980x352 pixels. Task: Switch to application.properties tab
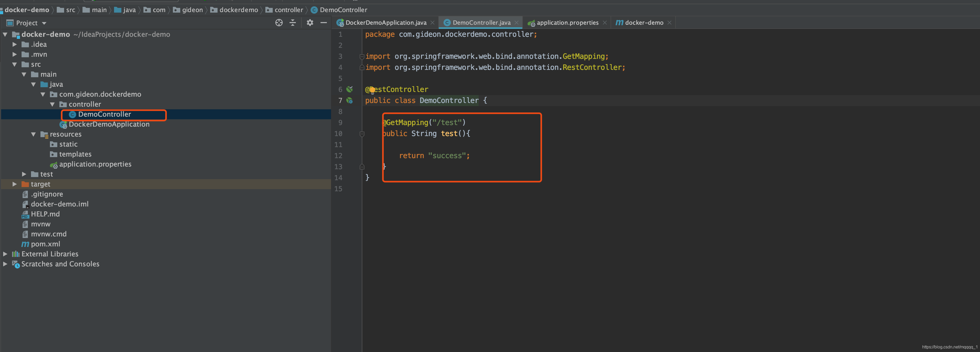coord(567,23)
